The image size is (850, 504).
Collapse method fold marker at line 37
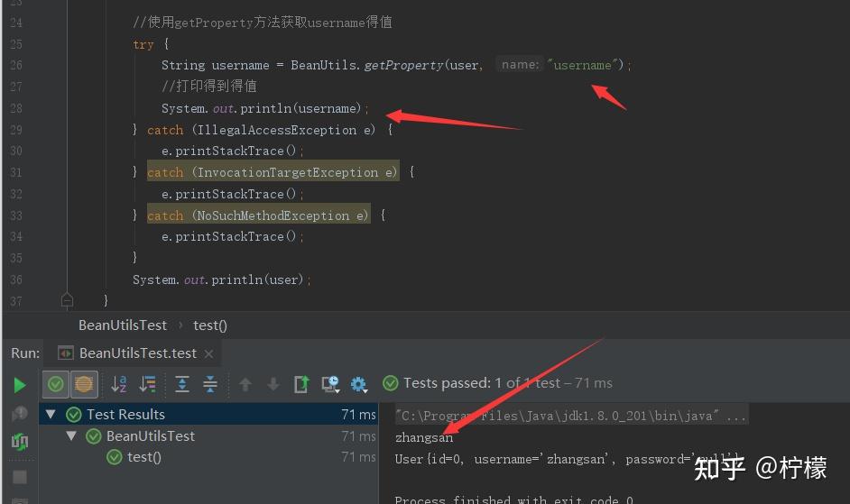point(67,300)
